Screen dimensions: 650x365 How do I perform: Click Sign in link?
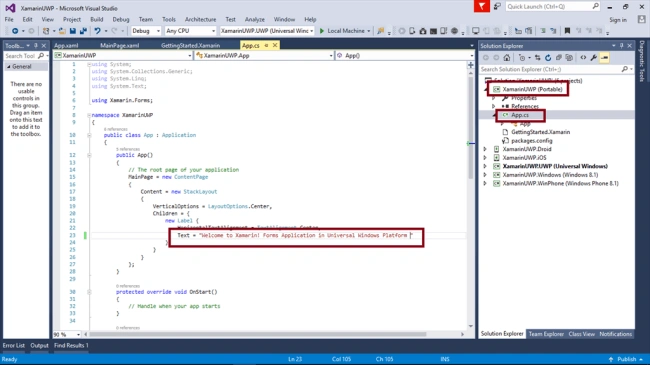point(618,19)
